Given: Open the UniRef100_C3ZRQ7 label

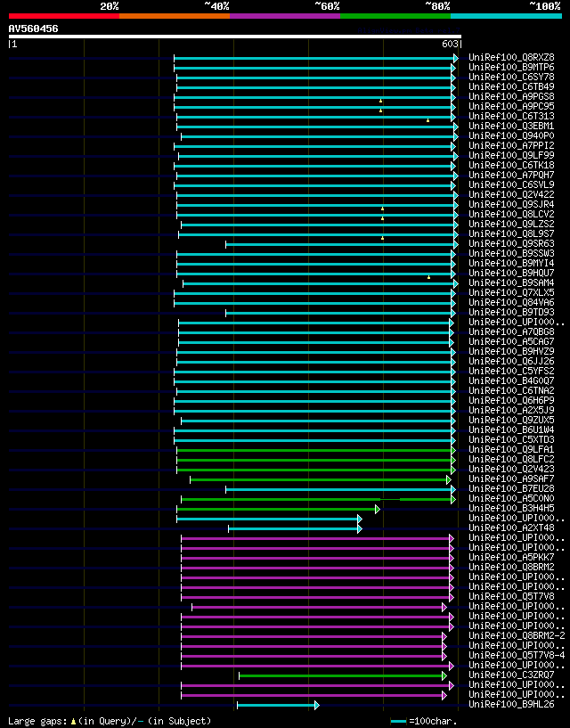Looking at the screenshot, I should 511,675.
